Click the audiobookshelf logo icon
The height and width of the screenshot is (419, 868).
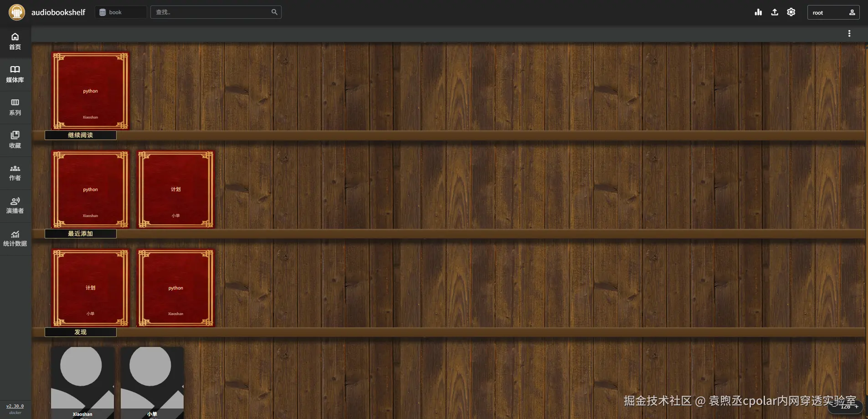pyautogui.click(x=17, y=12)
